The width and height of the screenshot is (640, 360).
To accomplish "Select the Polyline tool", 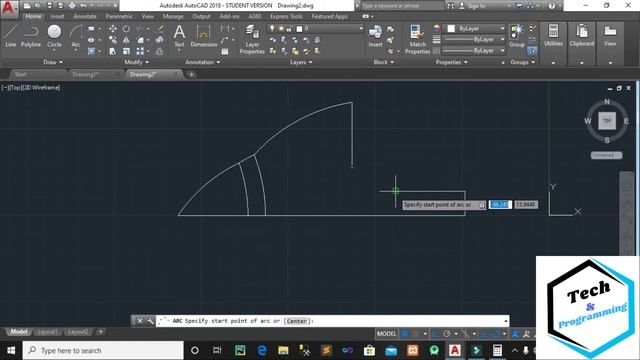I will 31,36.
